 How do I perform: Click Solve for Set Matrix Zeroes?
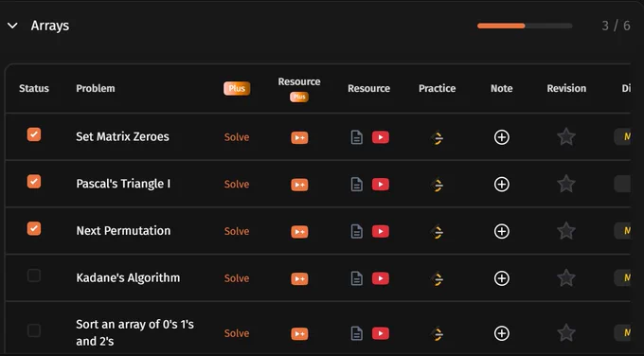tap(237, 137)
